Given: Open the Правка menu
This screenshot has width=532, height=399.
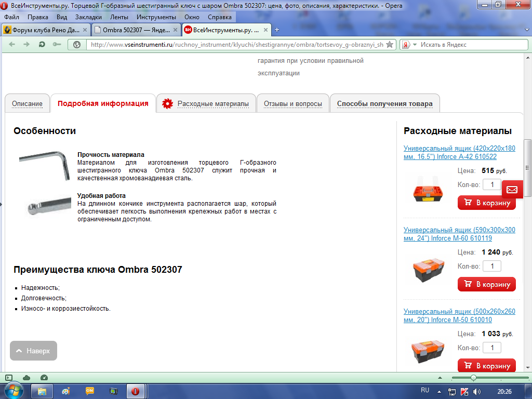Looking at the screenshot, I should tap(37, 17).
